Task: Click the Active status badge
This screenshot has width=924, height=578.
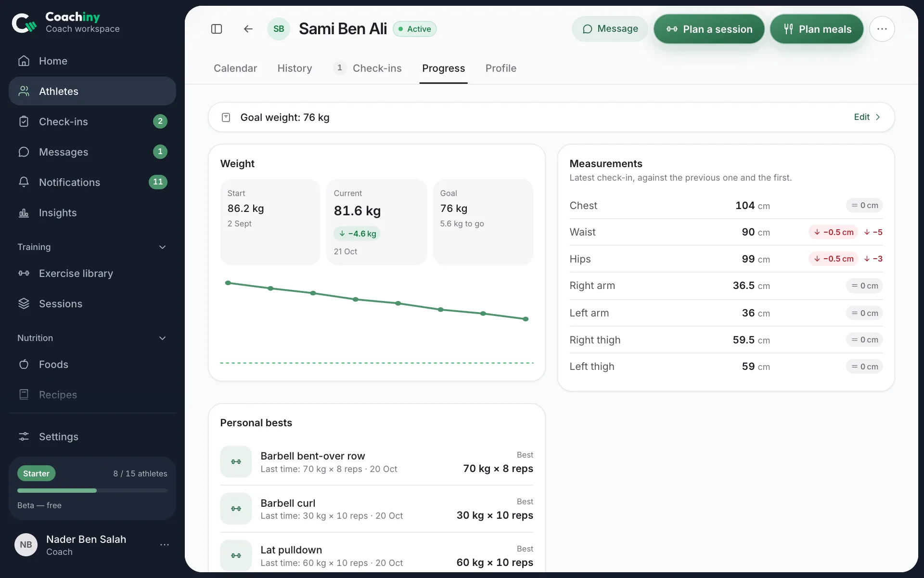Action: [415, 29]
